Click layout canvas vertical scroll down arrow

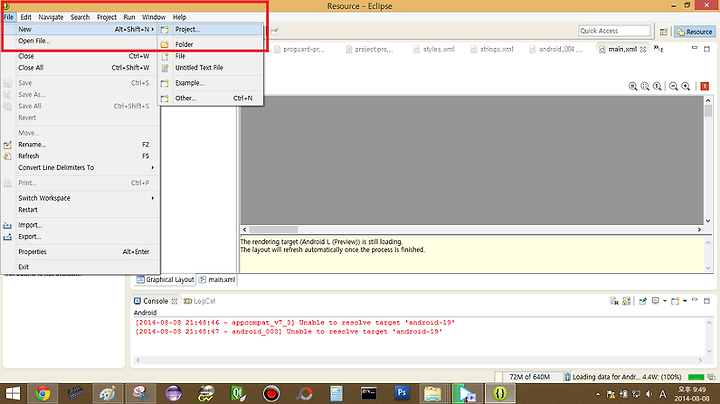(x=708, y=220)
